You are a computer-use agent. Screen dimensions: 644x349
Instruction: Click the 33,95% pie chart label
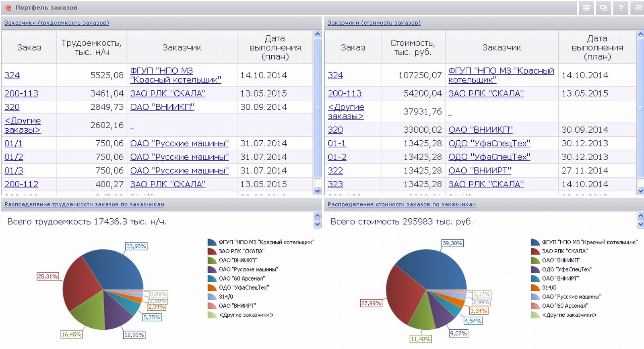pos(136,246)
